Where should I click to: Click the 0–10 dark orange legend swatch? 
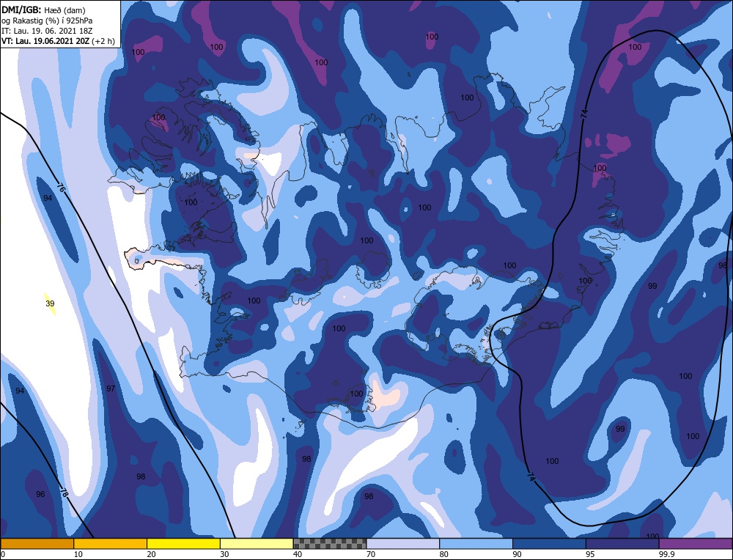[x=37, y=544]
